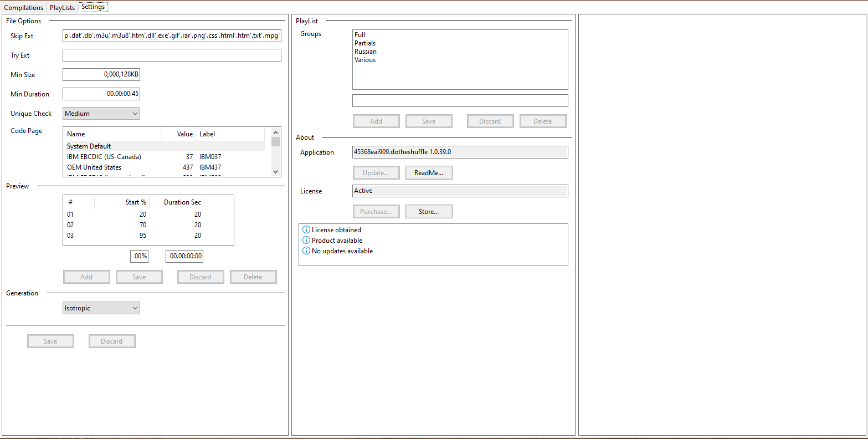
Task: Open the PlayLists tab
Action: pyautogui.click(x=62, y=8)
